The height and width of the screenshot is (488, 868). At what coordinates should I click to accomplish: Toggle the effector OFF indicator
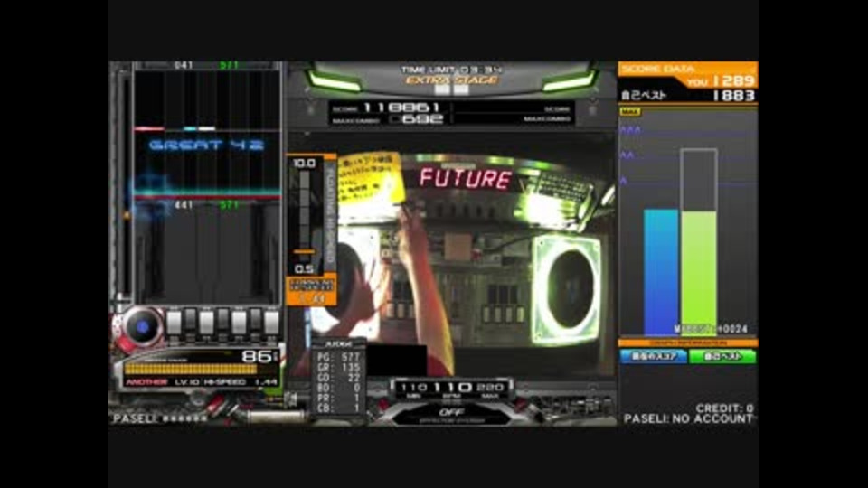click(451, 413)
